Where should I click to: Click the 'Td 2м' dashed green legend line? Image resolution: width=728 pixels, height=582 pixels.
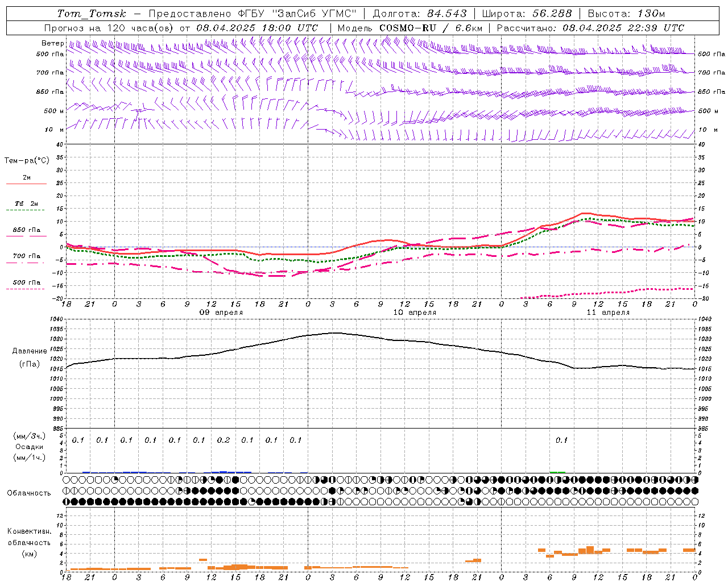[26, 210]
